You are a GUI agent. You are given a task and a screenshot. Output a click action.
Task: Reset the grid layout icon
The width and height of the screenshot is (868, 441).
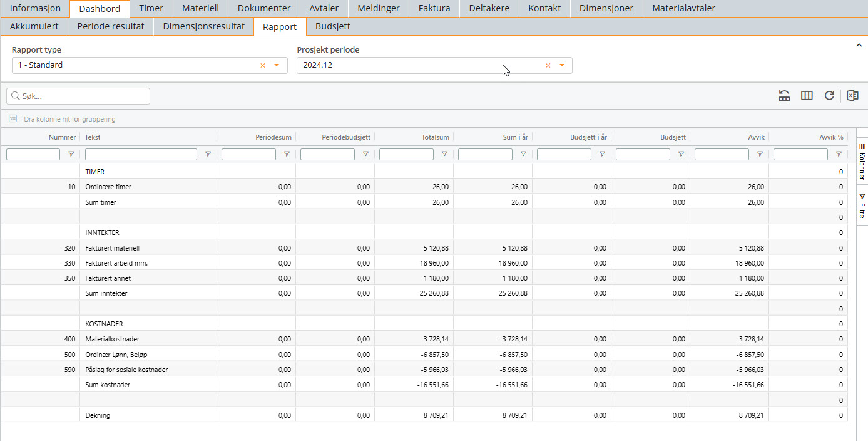pyautogui.click(x=784, y=96)
